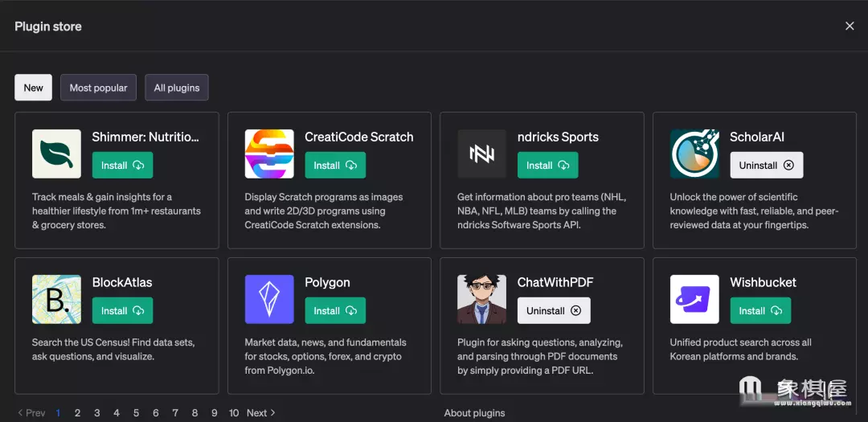Open the About plugins link

coord(474,413)
